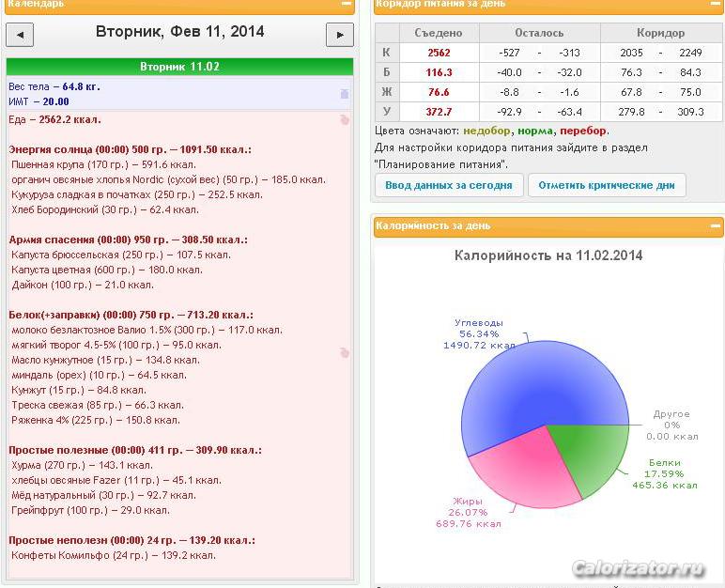Click the faded food icon beside the мягкий творог entry
This screenshot has height=588, width=725.
click(345, 353)
